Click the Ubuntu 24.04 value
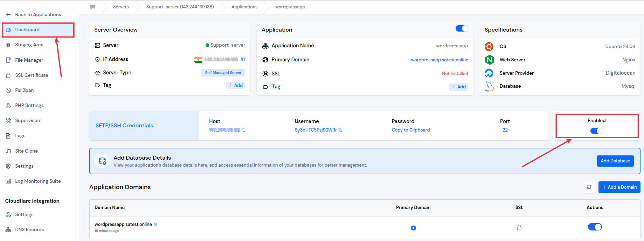644x241 pixels. pos(620,46)
